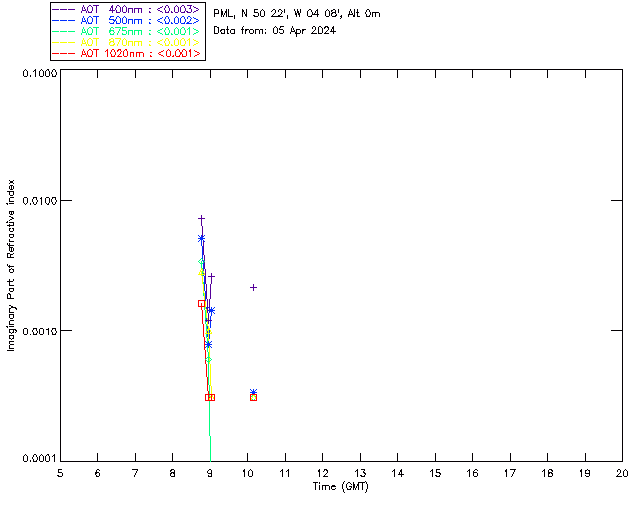The image size is (640, 512).
Task: Click the blue asterisk marker near time 10
Action: 253,392
